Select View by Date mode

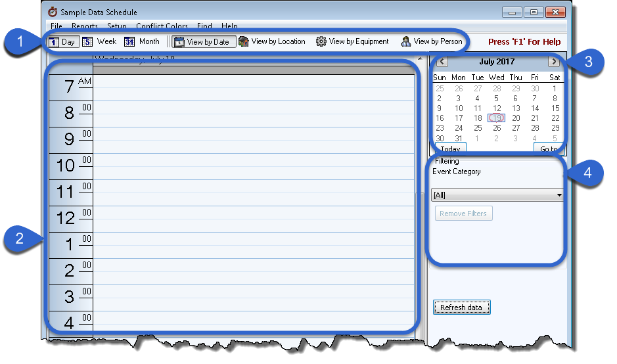click(202, 42)
